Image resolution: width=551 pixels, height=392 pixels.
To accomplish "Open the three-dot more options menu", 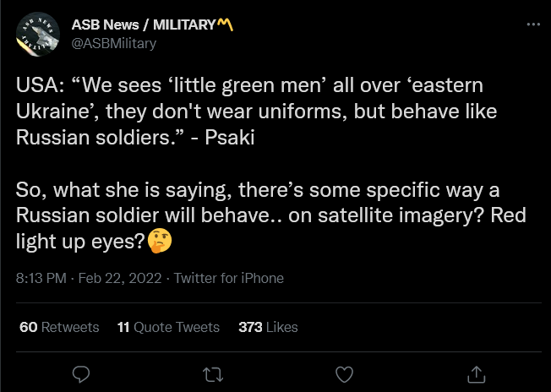I will (533, 24).
